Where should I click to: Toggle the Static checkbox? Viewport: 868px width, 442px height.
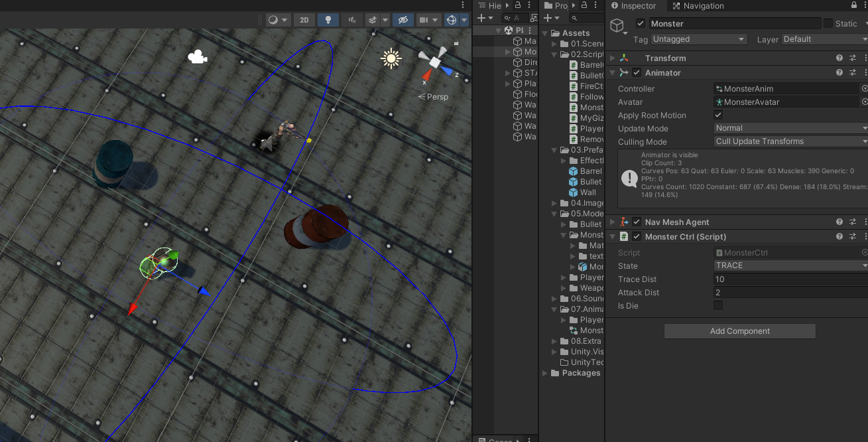coord(828,23)
